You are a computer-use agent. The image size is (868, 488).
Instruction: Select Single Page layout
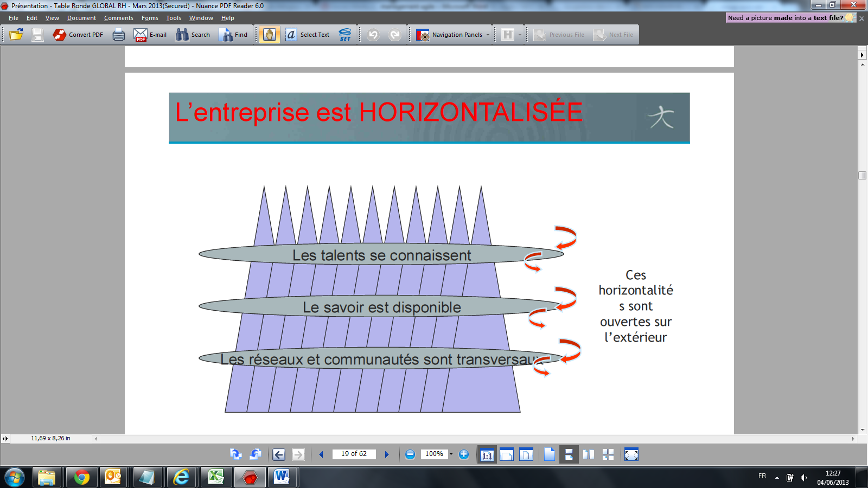(550, 454)
